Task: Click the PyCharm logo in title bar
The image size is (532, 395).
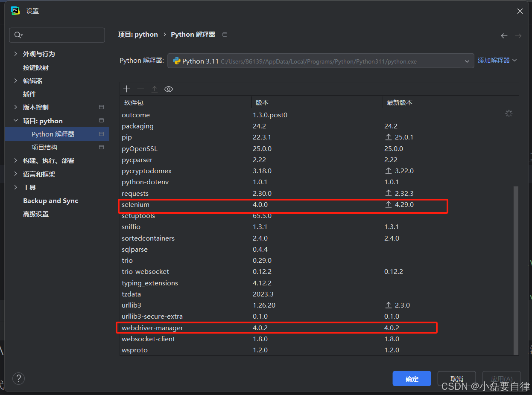Action: (15, 11)
